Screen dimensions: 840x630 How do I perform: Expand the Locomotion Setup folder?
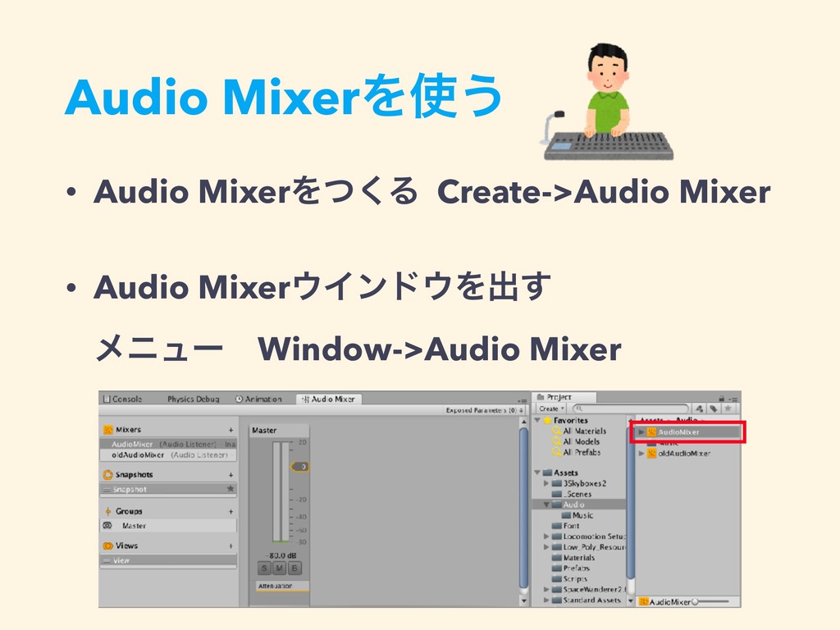tap(546, 536)
